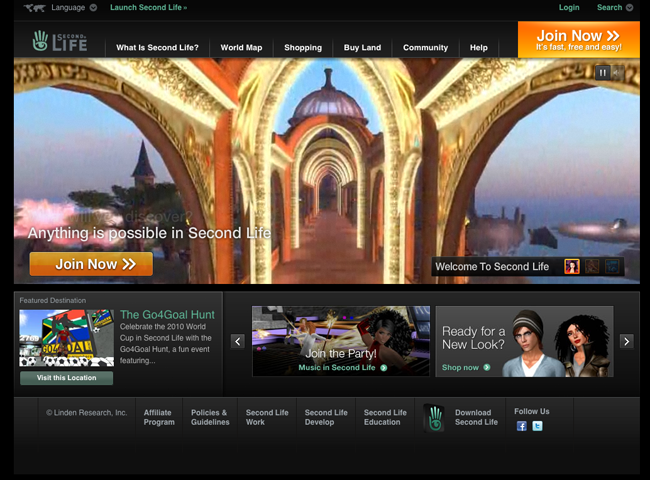
Task: Click Visit this Location button
Action: pyautogui.click(x=66, y=378)
